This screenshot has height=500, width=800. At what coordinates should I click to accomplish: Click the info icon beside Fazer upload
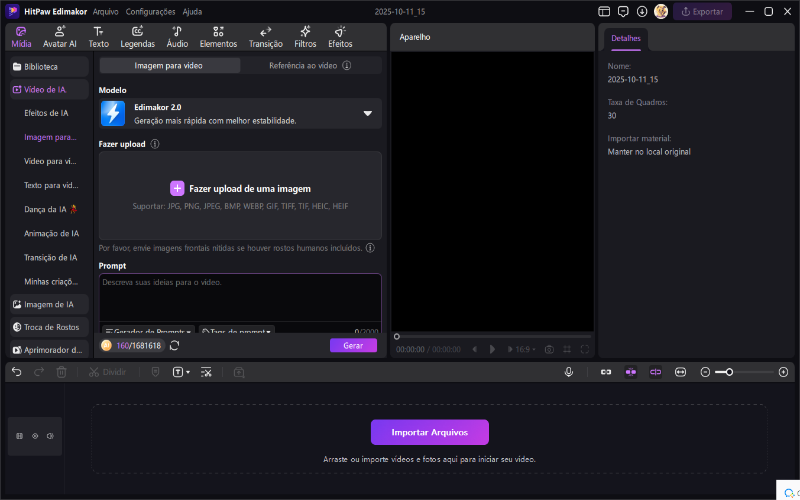(x=155, y=144)
